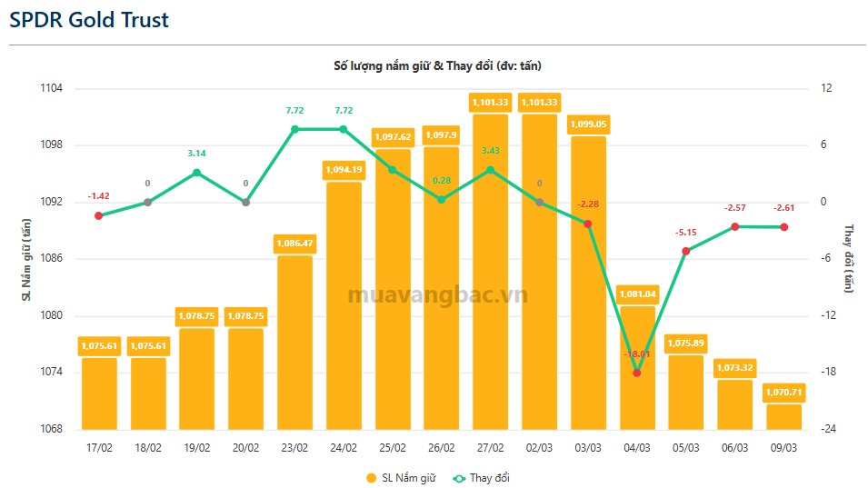Click the green Thay đổi legend marker
This screenshot has height=488, width=868.
click(x=460, y=478)
